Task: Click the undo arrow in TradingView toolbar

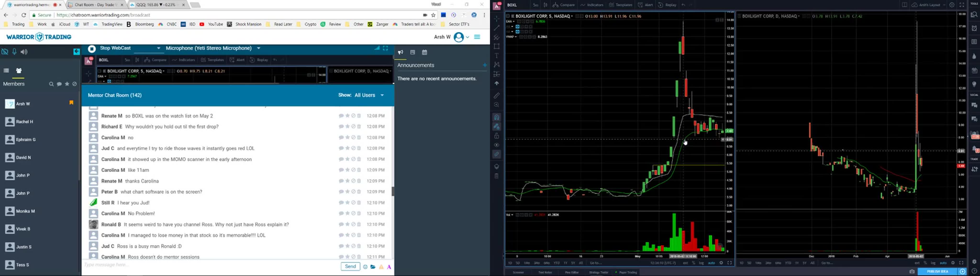Action: (x=684, y=5)
